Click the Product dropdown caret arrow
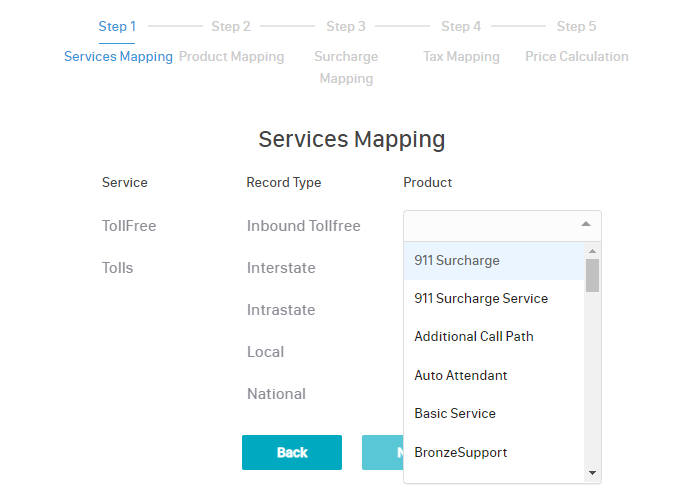The height and width of the screenshot is (492, 683). click(x=585, y=225)
